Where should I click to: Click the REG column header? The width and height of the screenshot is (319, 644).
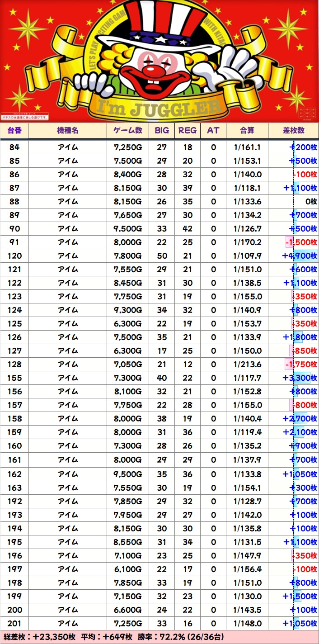[x=188, y=130]
